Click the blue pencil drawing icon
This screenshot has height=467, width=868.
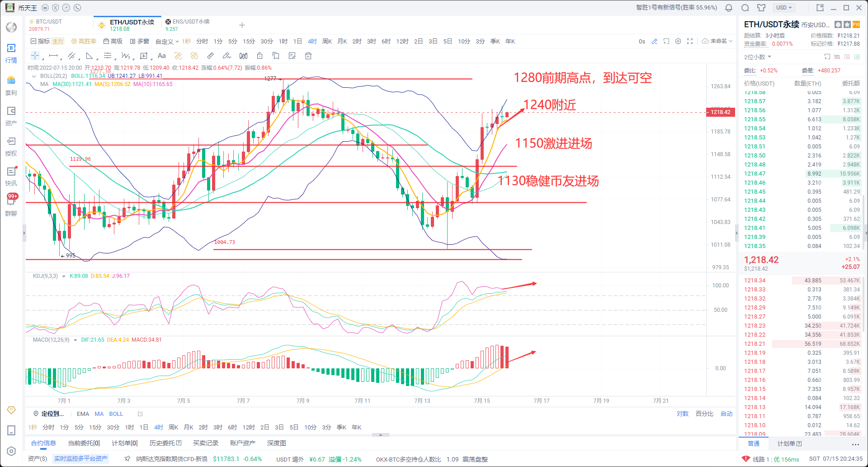tap(654, 41)
